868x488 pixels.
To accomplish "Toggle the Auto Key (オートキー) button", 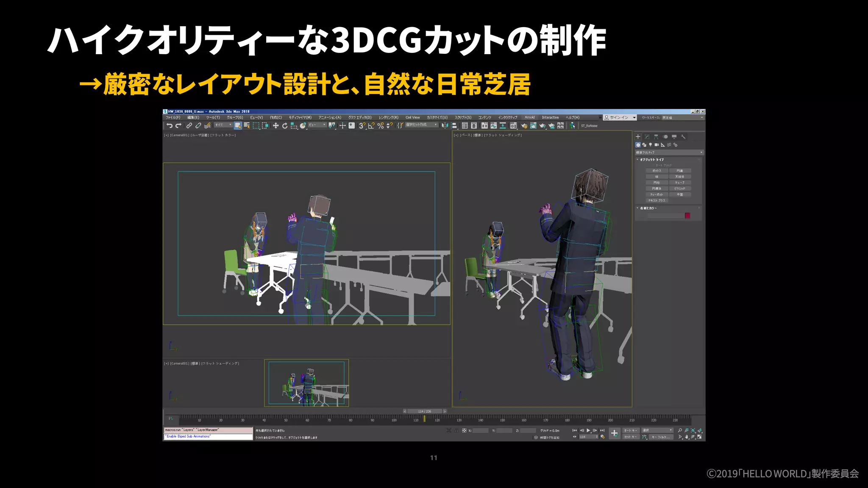I will [631, 430].
